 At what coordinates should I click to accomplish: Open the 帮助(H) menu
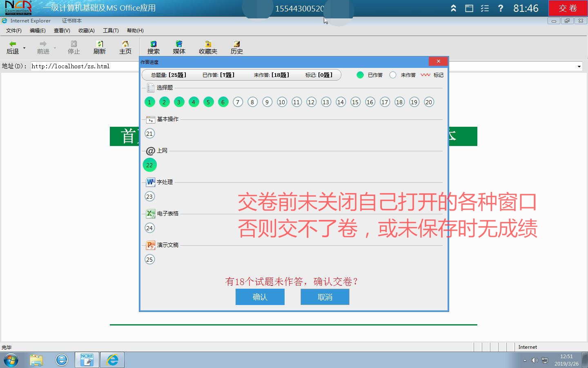[135, 31]
